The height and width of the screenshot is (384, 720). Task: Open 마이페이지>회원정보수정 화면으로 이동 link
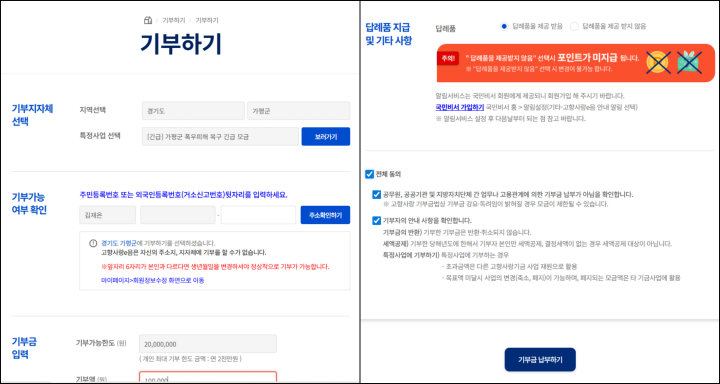153,280
